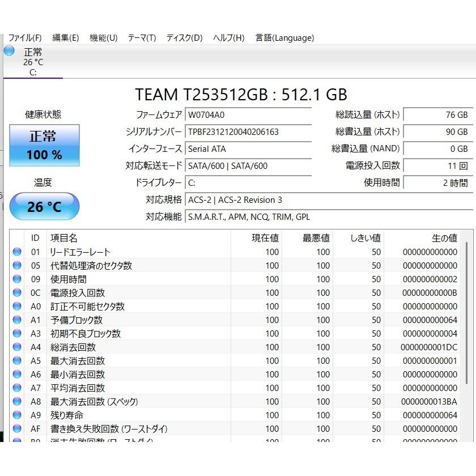Image resolution: width=476 pixels, height=476 pixels.
Task: Select the シリアルナンバー field value
Action: [x=248, y=131]
